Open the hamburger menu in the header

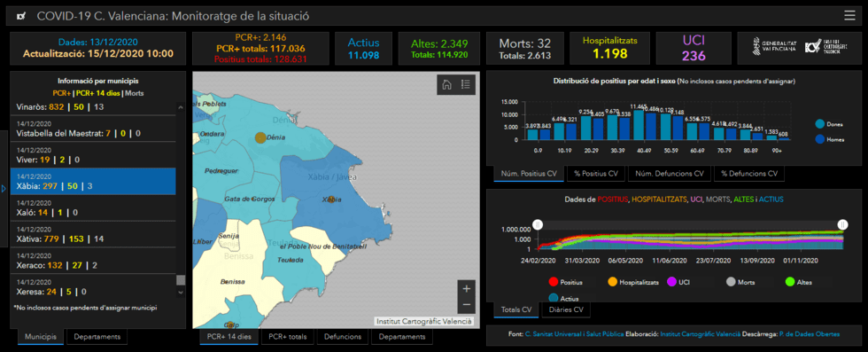pyautogui.click(x=849, y=16)
